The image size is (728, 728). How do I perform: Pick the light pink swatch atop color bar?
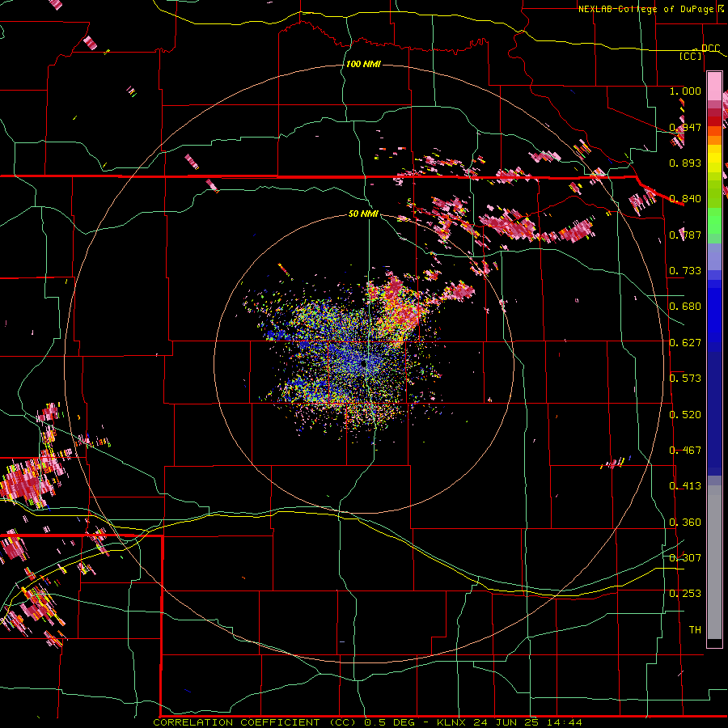point(714,87)
